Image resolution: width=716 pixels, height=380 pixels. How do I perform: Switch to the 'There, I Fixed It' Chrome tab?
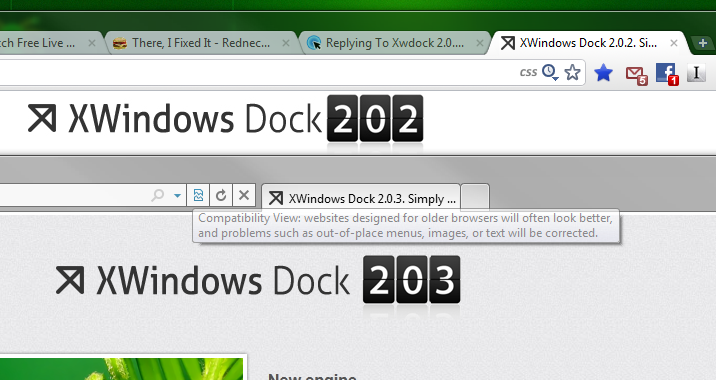[x=201, y=43]
